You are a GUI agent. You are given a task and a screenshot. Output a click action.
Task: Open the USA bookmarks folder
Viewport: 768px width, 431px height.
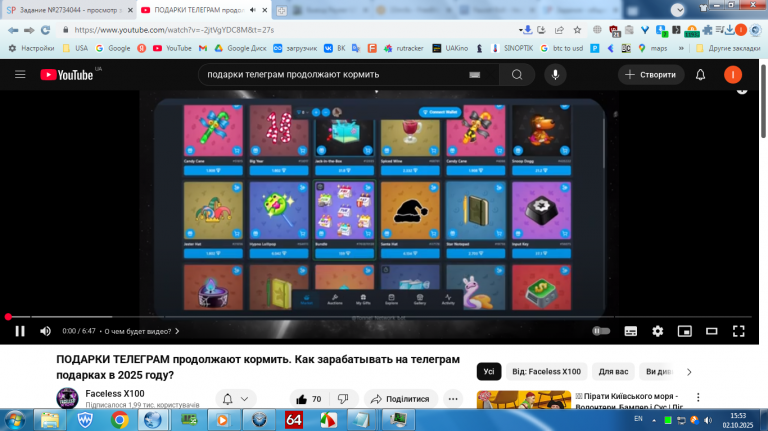75,48
